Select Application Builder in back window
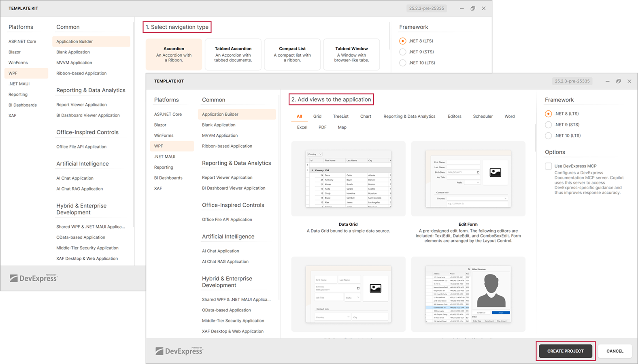638x364 pixels. (91, 42)
